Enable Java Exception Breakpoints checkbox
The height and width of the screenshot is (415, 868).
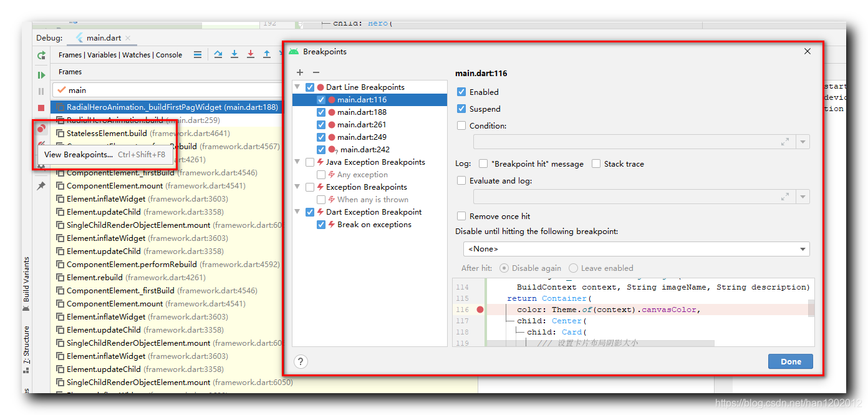point(310,162)
